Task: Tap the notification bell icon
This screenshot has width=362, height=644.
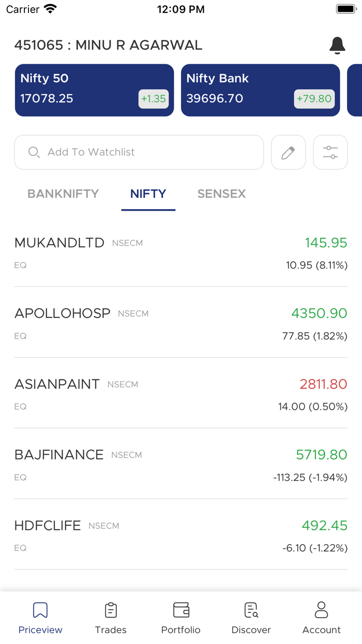Action: pyautogui.click(x=337, y=46)
